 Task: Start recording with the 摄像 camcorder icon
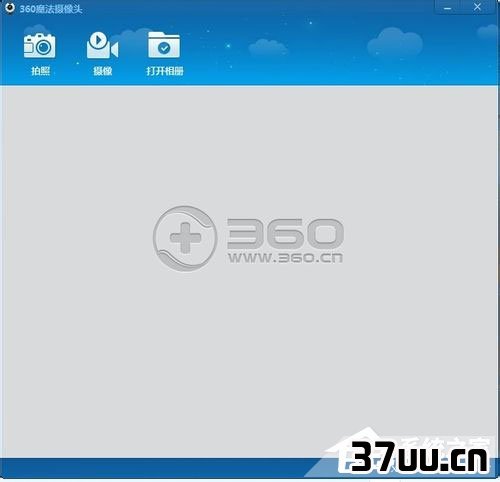102,45
